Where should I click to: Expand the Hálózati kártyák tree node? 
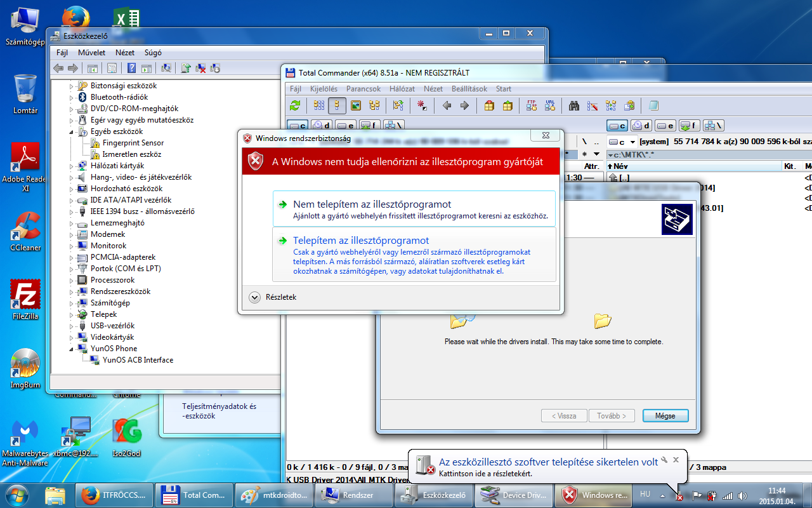[x=72, y=166]
